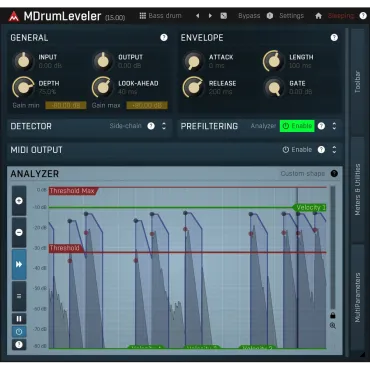This screenshot has height=370, width=370.
Task: Click the Release knob
Action: (193, 87)
